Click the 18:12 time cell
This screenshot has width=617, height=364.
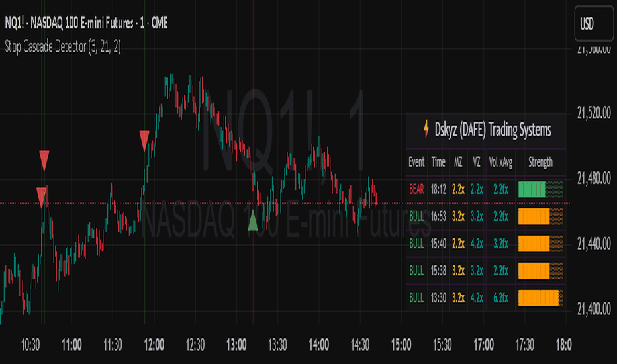438,190
